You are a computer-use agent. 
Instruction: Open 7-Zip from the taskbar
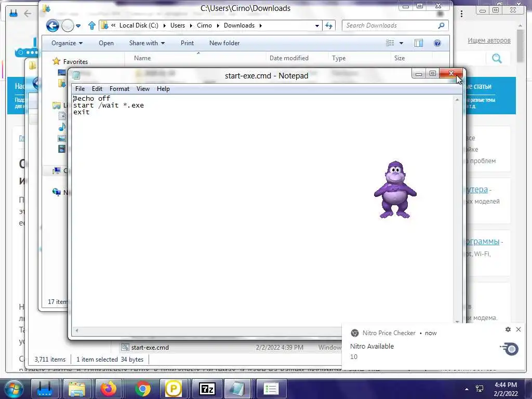point(207,389)
